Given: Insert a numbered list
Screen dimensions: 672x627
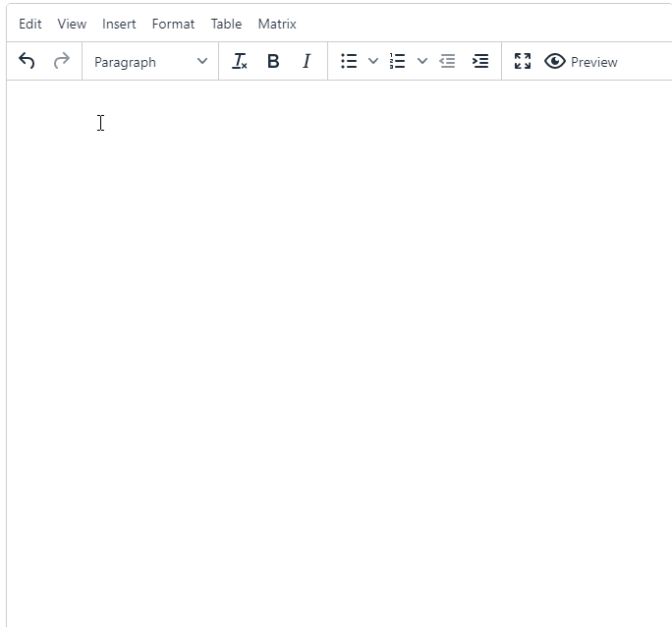Looking at the screenshot, I should [x=398, y=61].
